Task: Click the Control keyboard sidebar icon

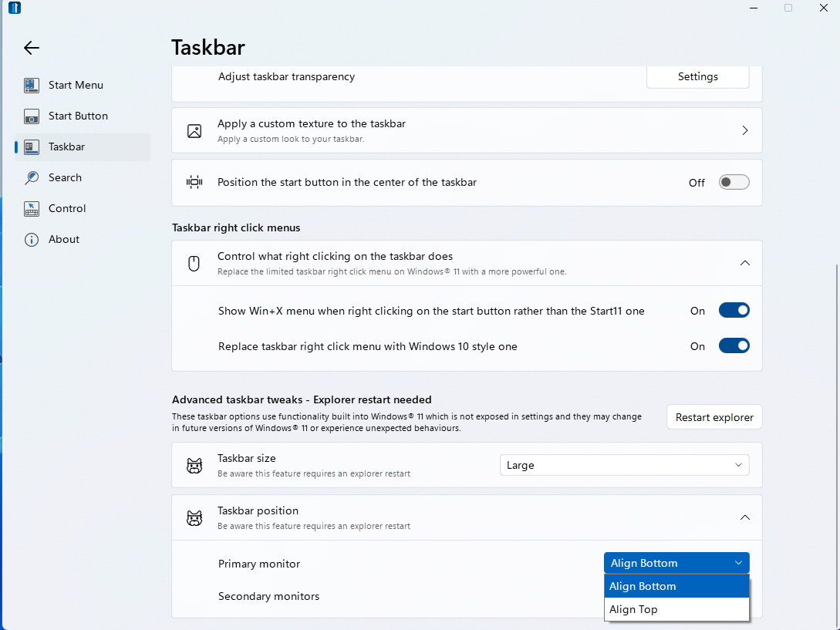Action: 32,208
